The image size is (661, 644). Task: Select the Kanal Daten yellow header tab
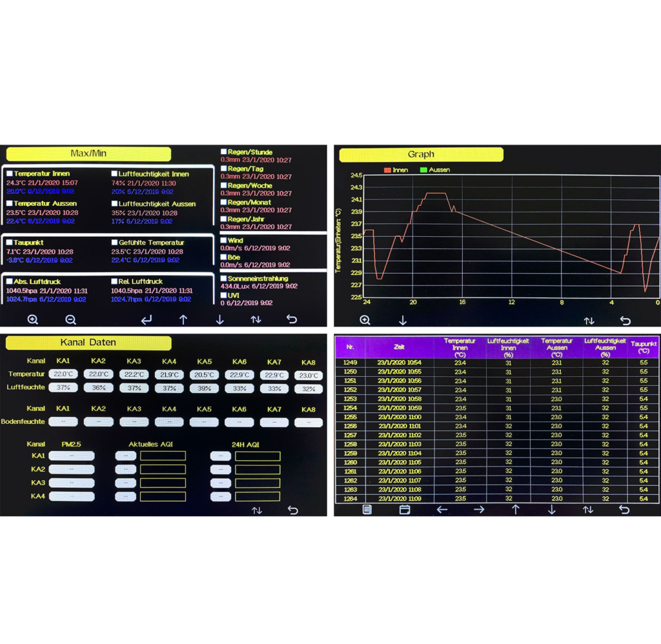pyautogui.click(x=88, y=343)
